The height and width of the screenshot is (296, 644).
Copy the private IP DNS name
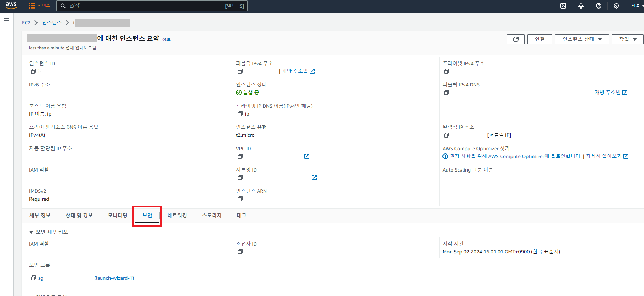click(240, 114)
